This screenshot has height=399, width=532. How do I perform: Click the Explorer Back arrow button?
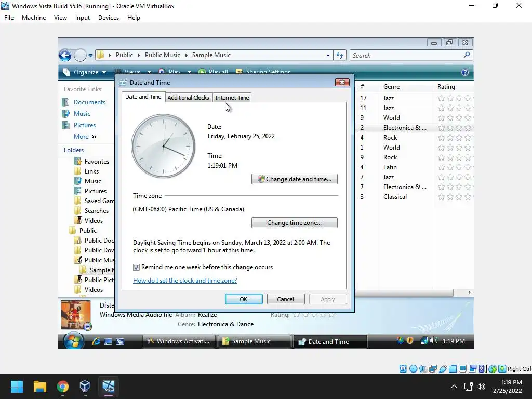point(65,55)
